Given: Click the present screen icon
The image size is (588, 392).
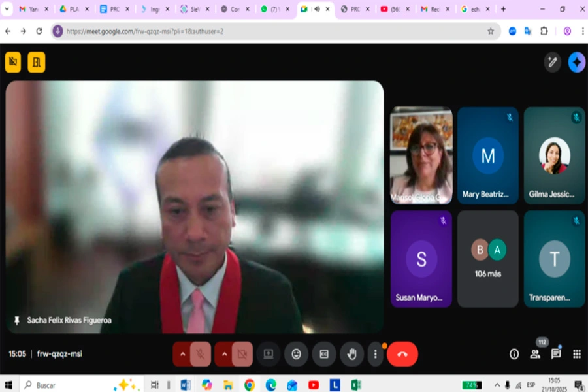Looking at the screenshot, I should [268, 354].
